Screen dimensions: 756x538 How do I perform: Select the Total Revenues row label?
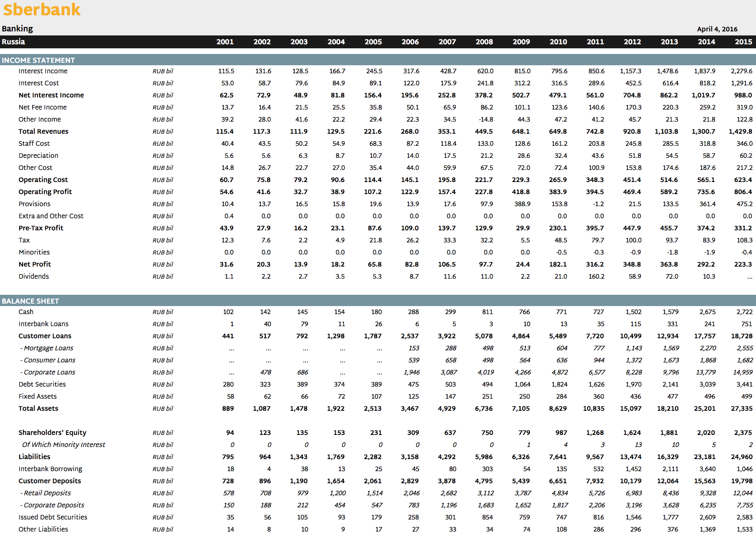pos(43,132)
